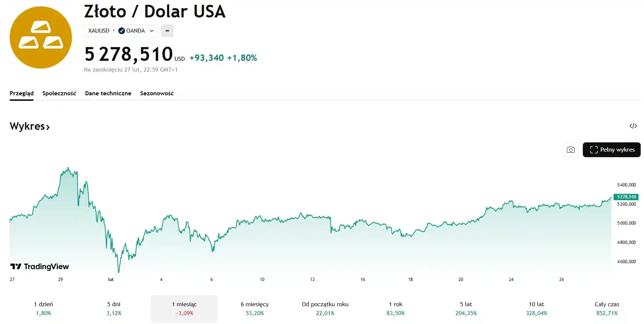
Task: Open the XAUUSD OANDA symbol dropdown
Action: [121, 31]
